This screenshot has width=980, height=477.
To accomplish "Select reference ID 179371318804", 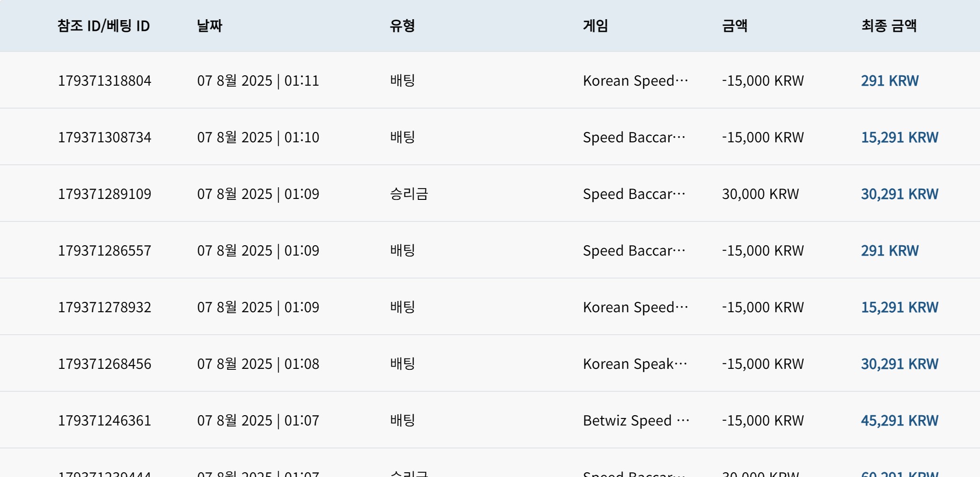I will tap(104, 81).
